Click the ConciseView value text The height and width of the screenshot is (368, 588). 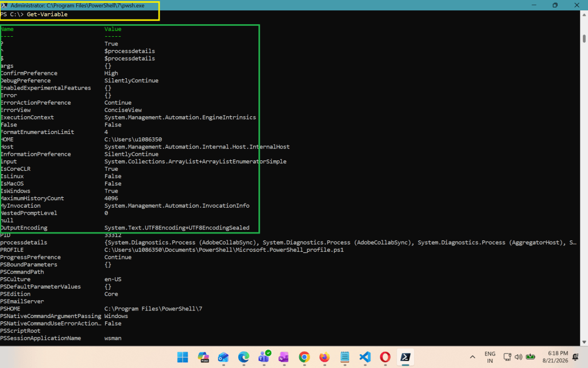point(123,110)
